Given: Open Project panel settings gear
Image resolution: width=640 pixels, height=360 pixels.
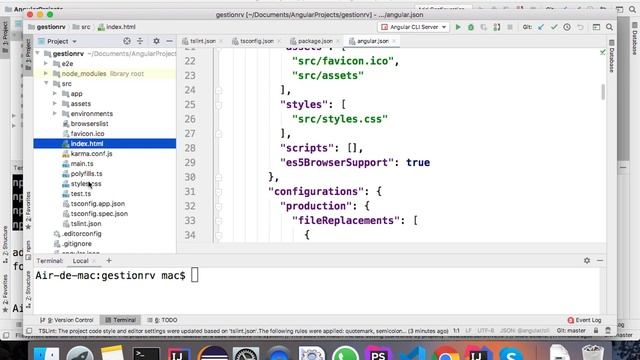Looking at the screenshot, I should click(x=156, y=41).
